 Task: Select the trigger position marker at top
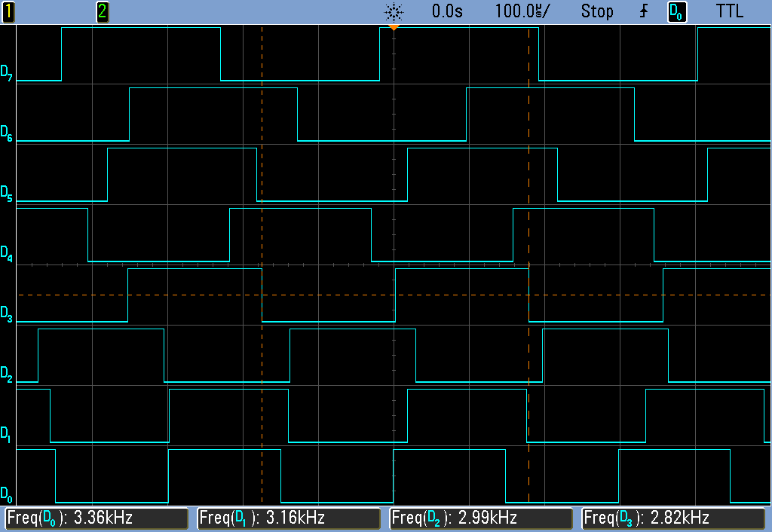pyautogui.click(x=394, y=25)
